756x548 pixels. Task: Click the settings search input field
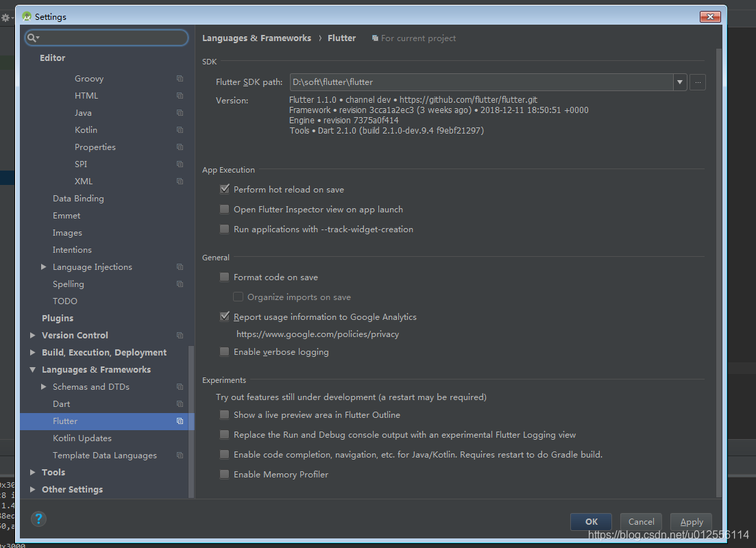click(x=106, y=38)
